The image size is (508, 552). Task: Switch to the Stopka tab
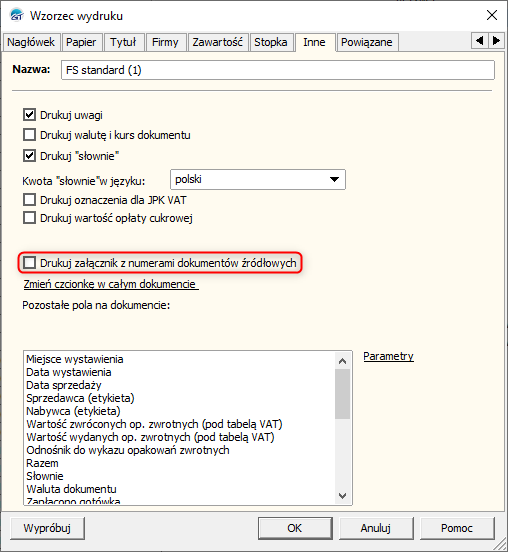pyautogui.click(x=271, y=42)
